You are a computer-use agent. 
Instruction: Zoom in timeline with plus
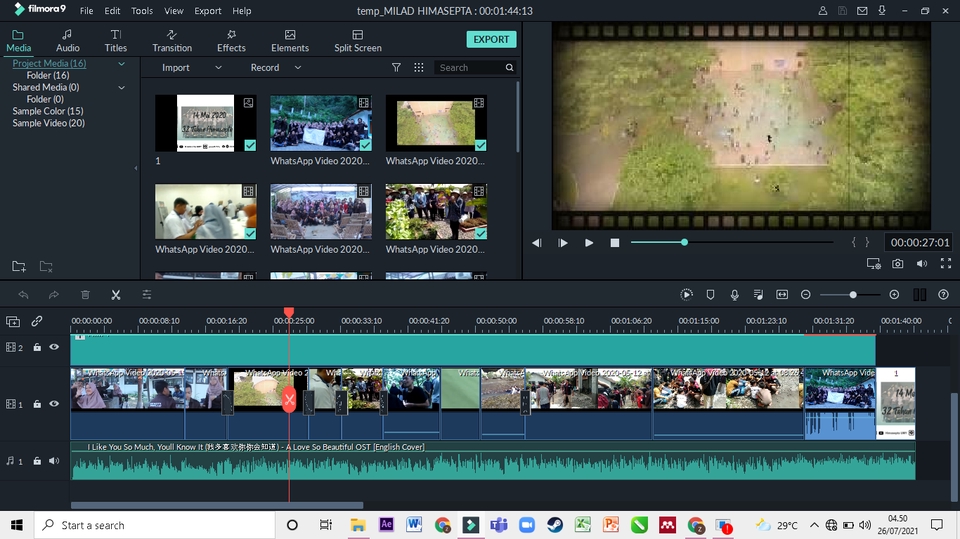click(x=894, y=295)
